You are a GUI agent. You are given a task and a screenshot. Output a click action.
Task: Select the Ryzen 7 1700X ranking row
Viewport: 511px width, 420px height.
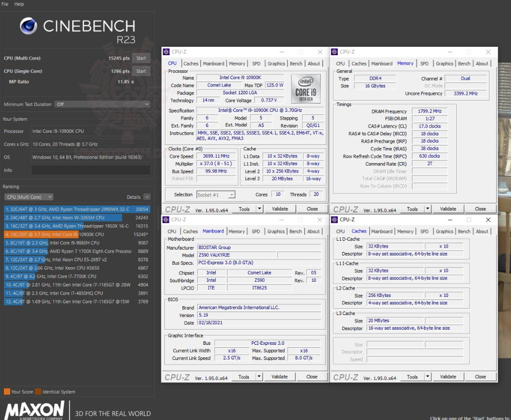click(x=77, y=252)
